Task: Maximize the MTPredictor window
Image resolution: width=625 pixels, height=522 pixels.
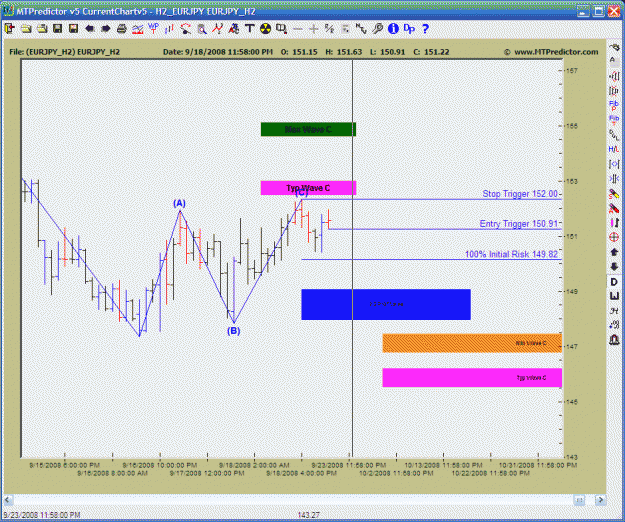Action: point(599,11)
